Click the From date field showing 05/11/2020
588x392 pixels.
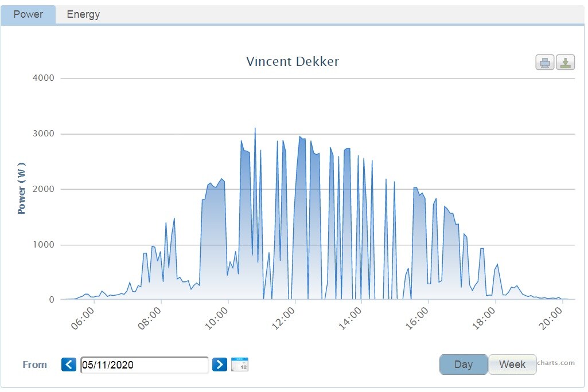point(144,365)
